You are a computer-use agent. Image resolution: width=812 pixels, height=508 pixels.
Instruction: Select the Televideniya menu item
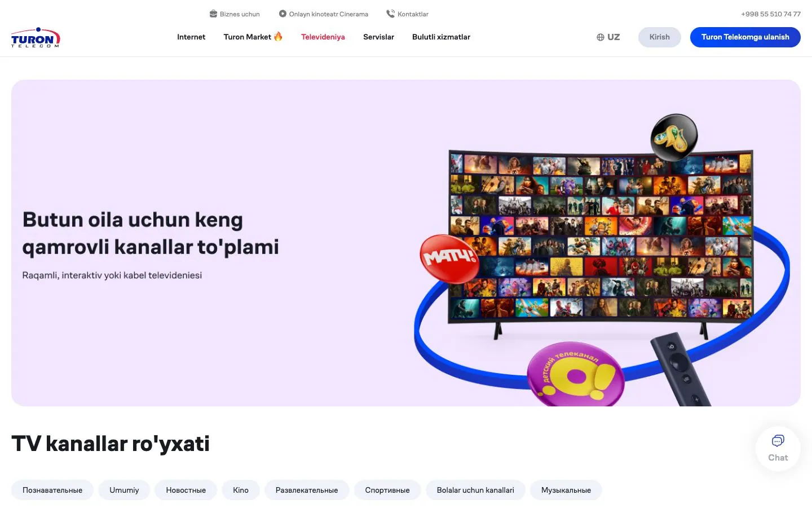point(323,37)
